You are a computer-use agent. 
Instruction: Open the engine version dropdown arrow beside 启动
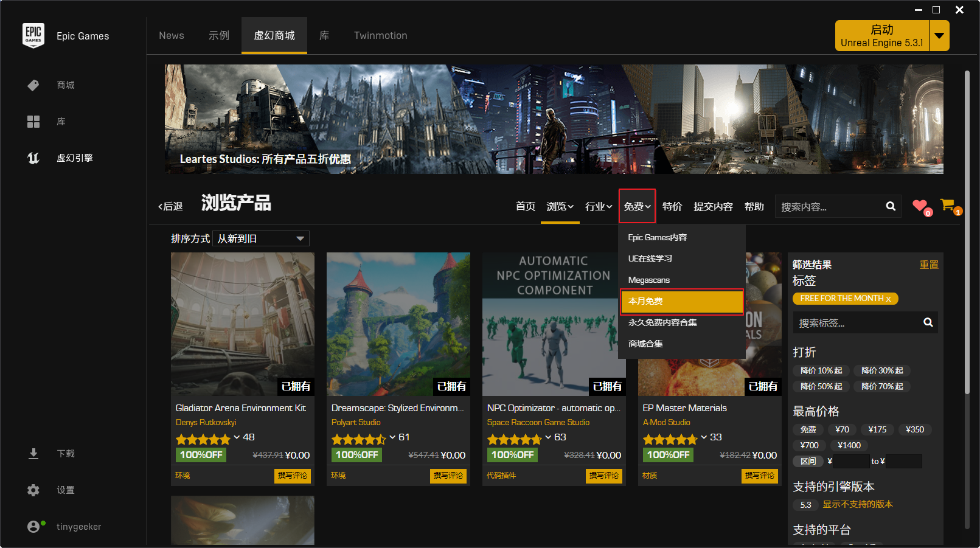coord(939,36)
